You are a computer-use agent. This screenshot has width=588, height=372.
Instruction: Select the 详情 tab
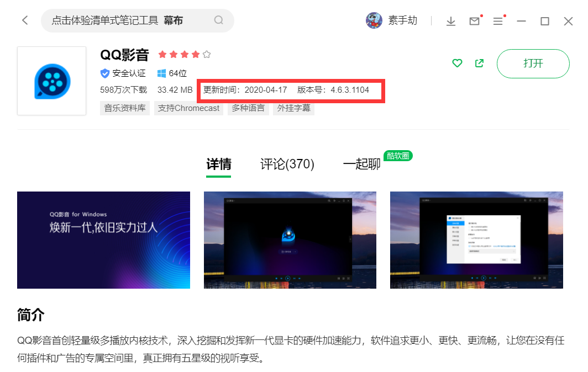pyautogui.click(x=218, y=164)
